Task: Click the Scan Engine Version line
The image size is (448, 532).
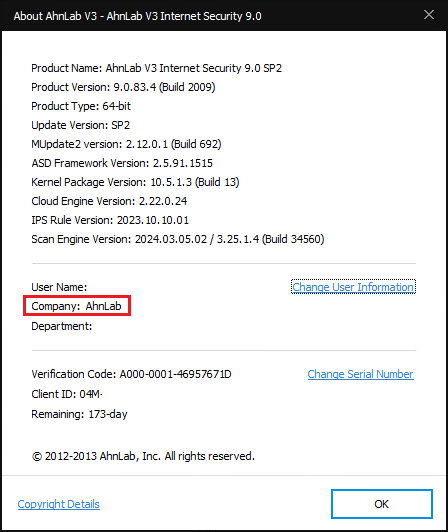Action: 178,239
